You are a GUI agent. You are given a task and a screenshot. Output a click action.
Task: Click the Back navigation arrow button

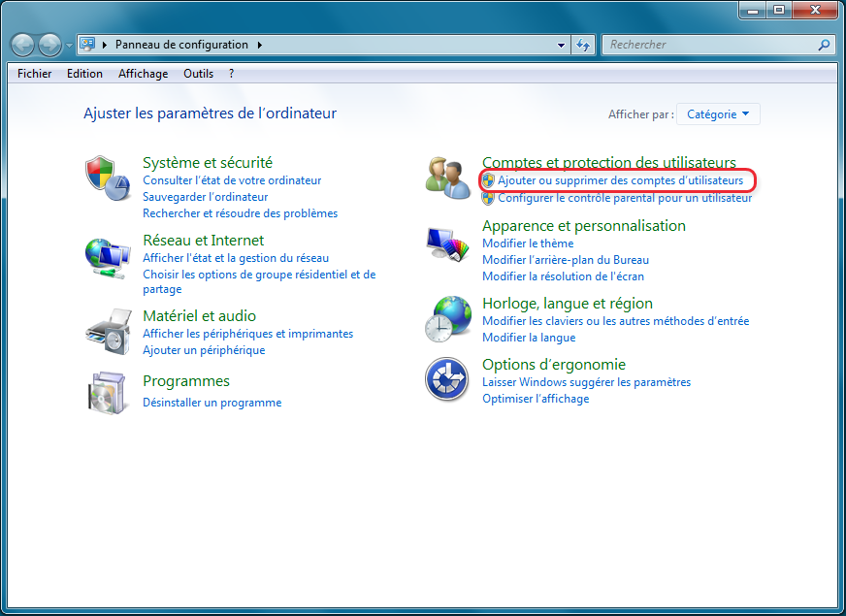22,45
